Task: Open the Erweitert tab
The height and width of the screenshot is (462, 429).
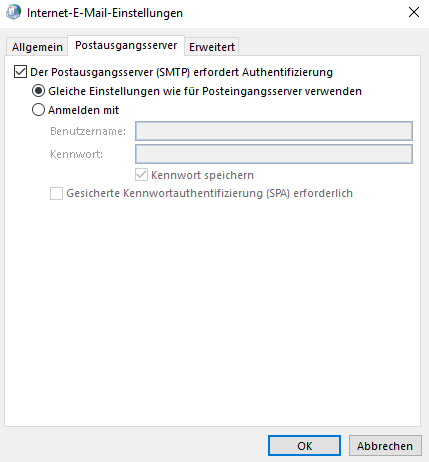Action: [212, 47]
